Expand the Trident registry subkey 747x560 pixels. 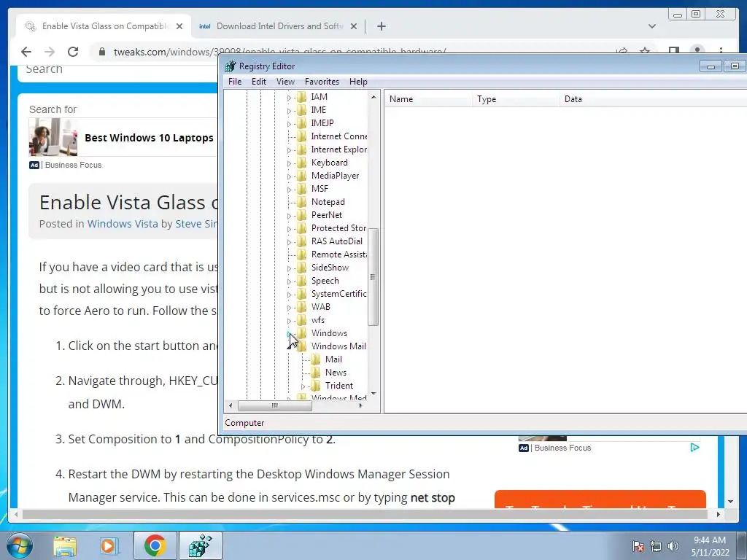tap(303, 386)
